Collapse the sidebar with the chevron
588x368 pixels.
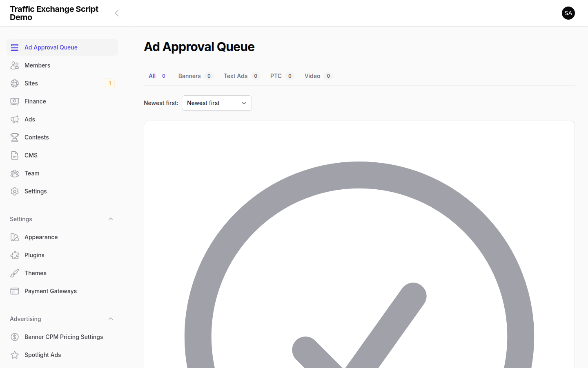(x=117, y=13)
